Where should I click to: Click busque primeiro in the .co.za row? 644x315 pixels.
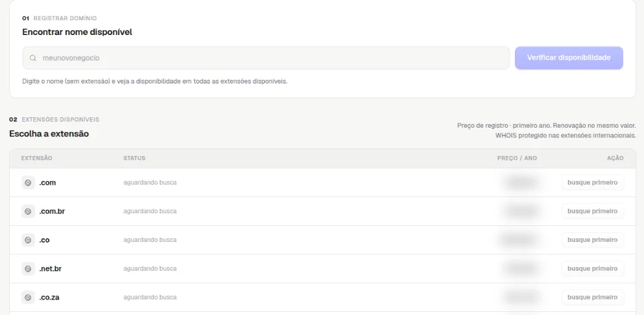592,297
